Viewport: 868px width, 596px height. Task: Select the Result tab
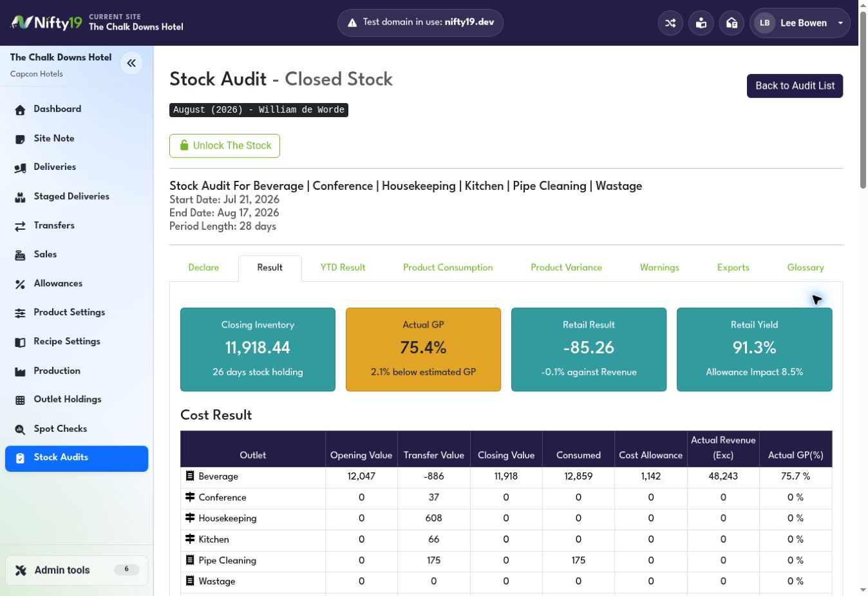tap(270, 268)
